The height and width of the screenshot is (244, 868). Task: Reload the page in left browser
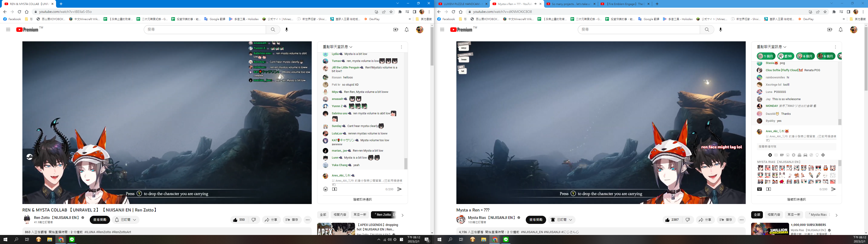19,12
